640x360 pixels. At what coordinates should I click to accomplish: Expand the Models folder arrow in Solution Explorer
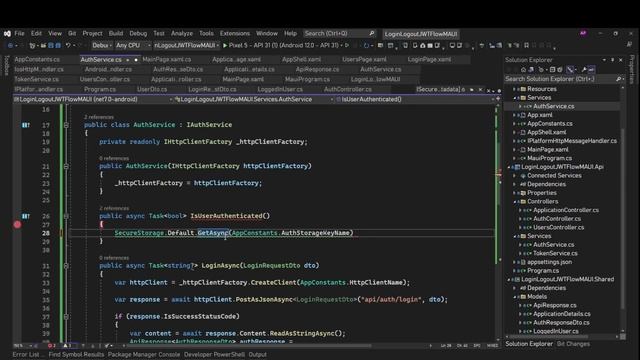pyautogui.click(x=515, y=297)
